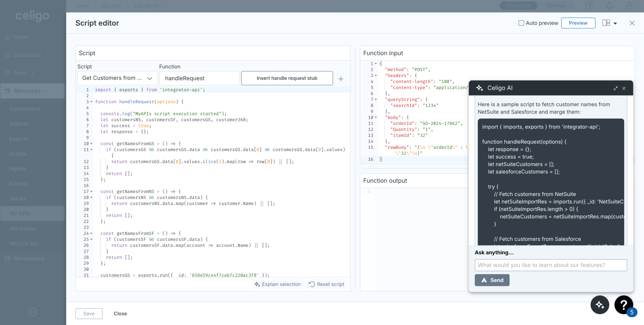Send the message to Celigo AI
Image resolution: width=644 pixels, height=325 pixels.
tap(492, 280)
